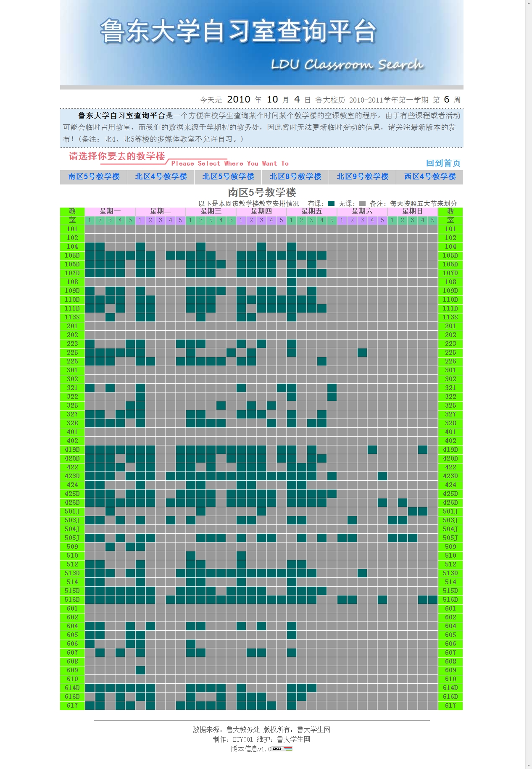Click room label 516D in left column
This screenshot has height=769, width=532.
point(72,600)
